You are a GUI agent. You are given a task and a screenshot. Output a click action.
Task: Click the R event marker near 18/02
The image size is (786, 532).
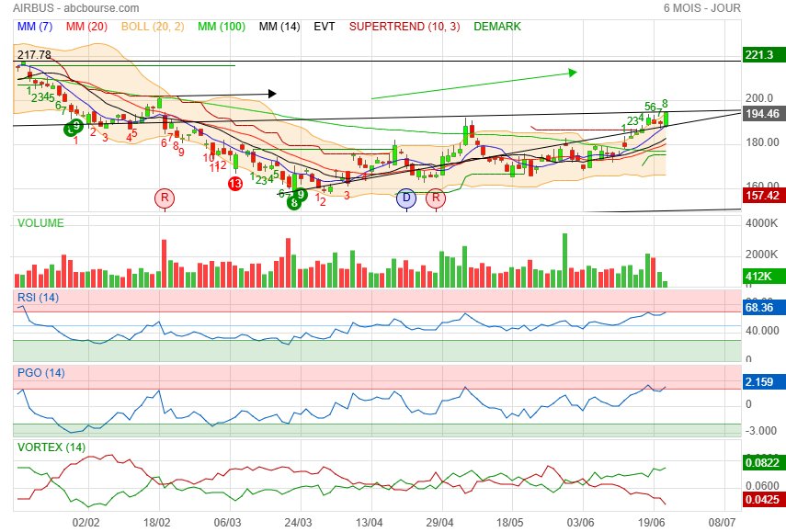[165, 198]
